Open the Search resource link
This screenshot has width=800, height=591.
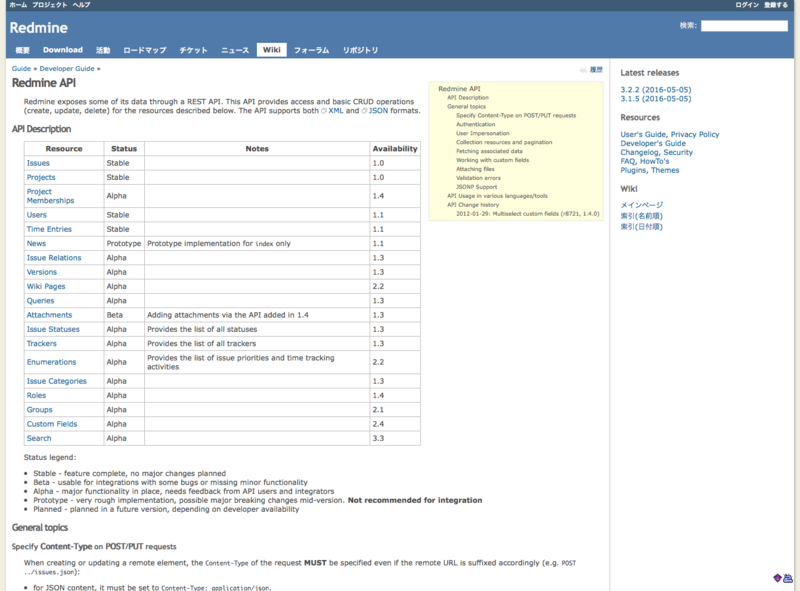click(39, 438)
